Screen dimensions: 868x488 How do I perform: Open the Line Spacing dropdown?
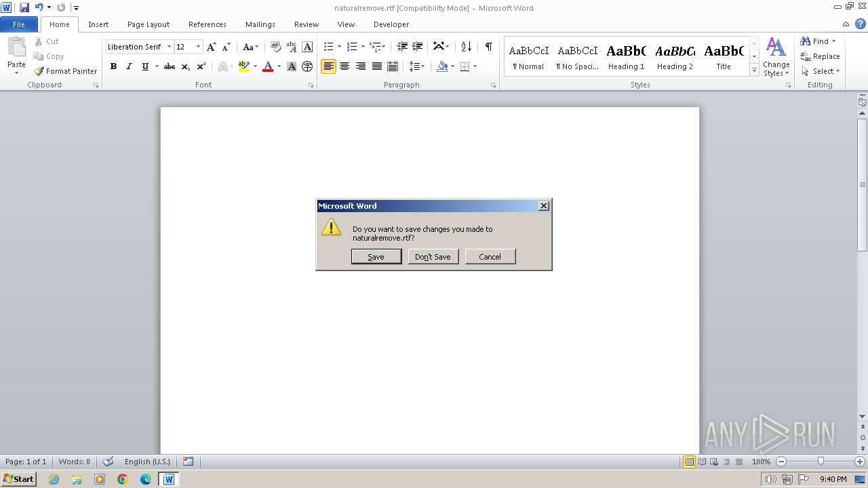[416, 66]
